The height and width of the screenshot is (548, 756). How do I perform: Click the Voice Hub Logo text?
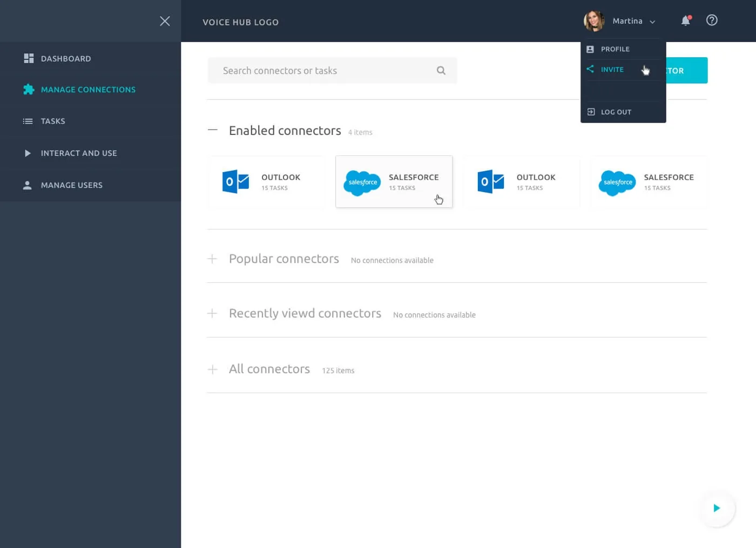pyautogui.click(x=240, y=22)
